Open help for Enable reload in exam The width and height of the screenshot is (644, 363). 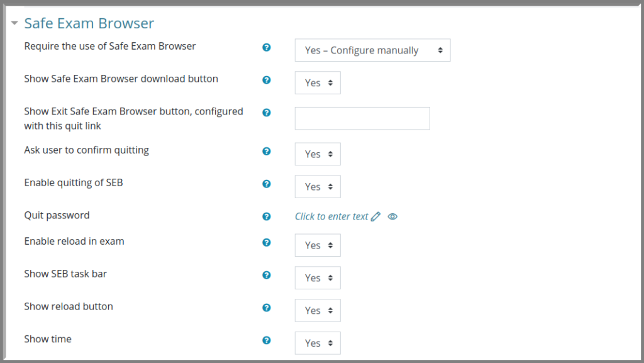click(x=267, y=243)
